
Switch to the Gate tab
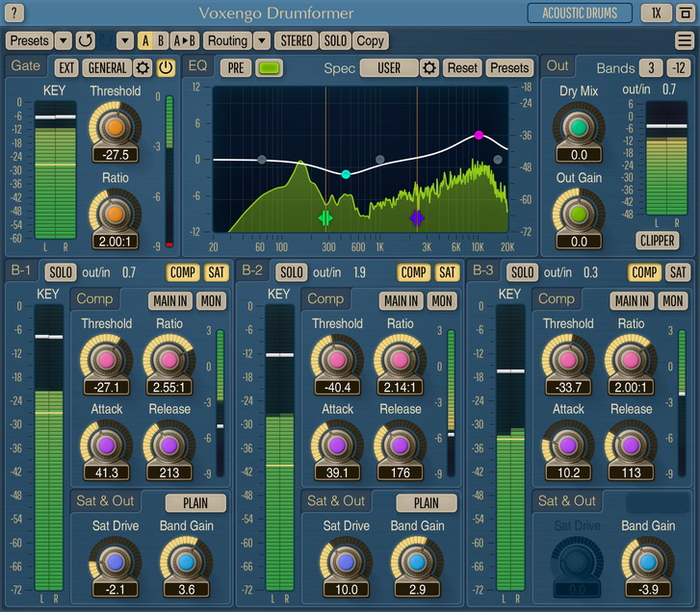coord(25,66)
